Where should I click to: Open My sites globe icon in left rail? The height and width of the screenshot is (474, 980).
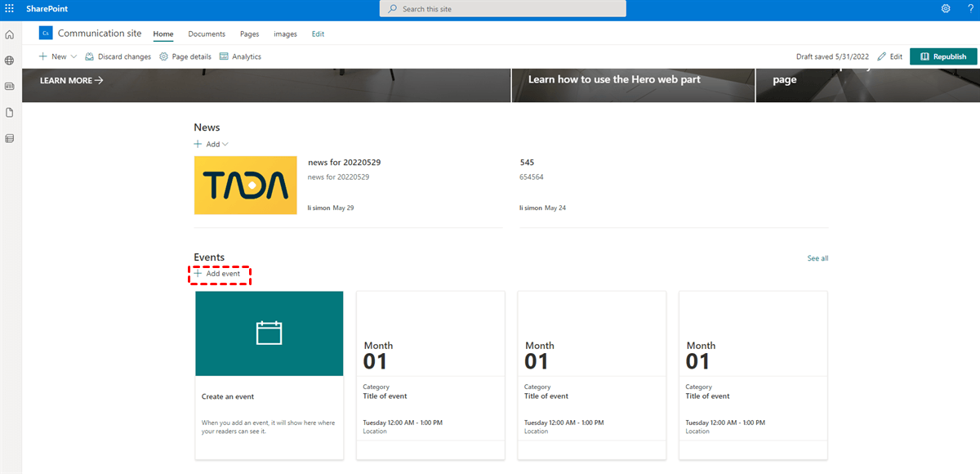[10, 60]
